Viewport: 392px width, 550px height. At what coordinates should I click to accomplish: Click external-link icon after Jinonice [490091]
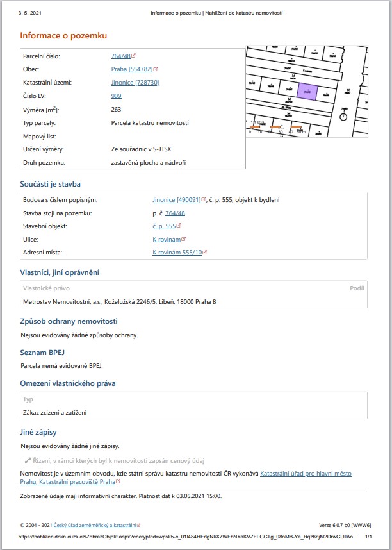204,199
